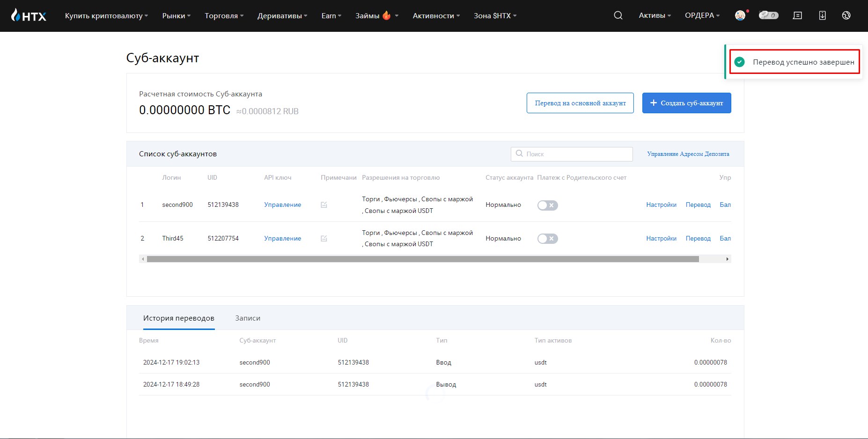This screenshot has width=868, height=439.
Task: Open Управление Адресом Депозита link
Action: pyautogui.click(x=688, y=154)
